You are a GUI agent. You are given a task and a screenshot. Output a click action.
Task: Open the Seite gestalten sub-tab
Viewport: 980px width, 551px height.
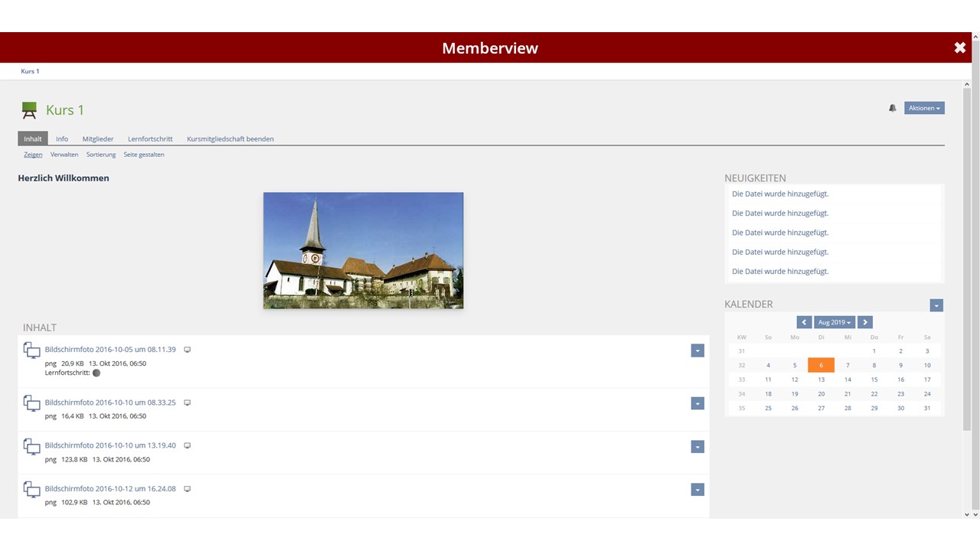click(x=144, y=155)
